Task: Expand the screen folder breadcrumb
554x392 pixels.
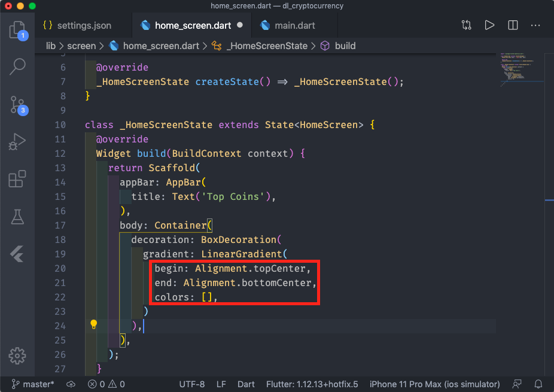Action: (82, 45)
